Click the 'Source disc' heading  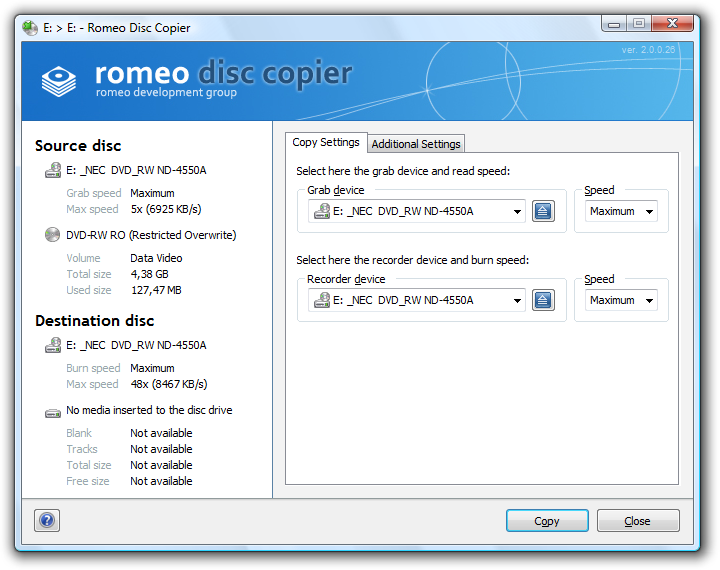pos(78,146)
